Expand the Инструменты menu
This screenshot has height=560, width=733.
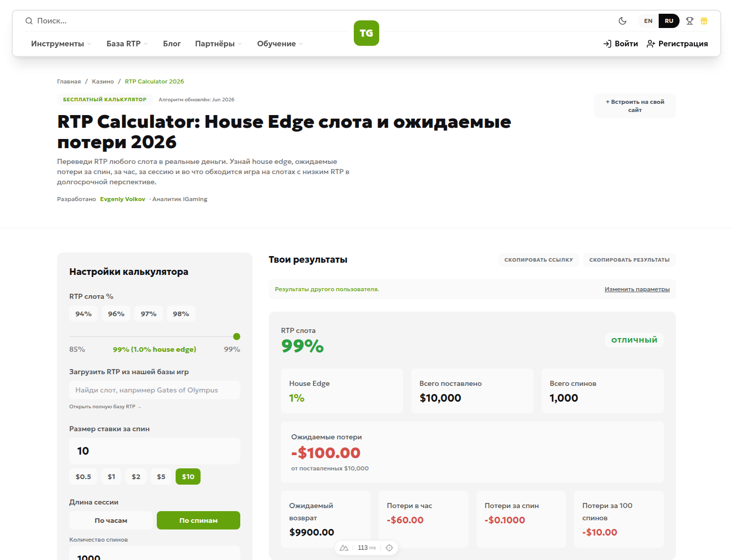(61, 44)
